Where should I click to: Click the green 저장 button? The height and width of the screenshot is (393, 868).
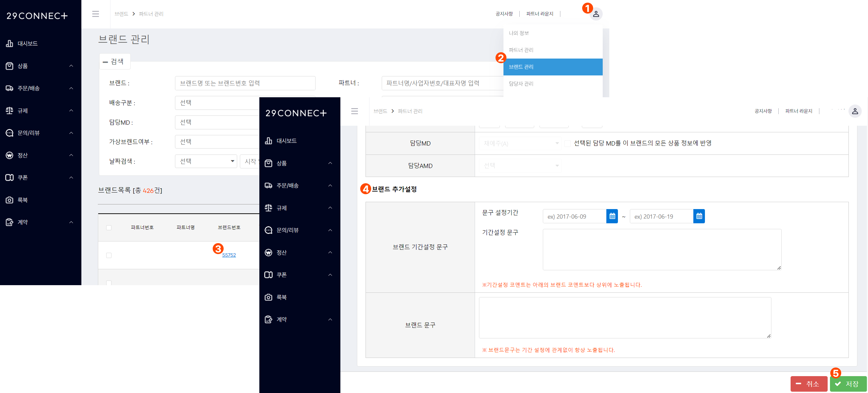848,384
